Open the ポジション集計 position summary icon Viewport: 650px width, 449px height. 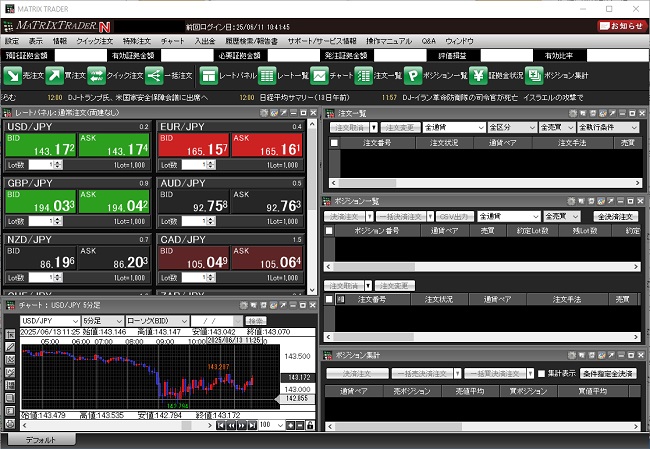pyautogui.click(x=534, y=76)
